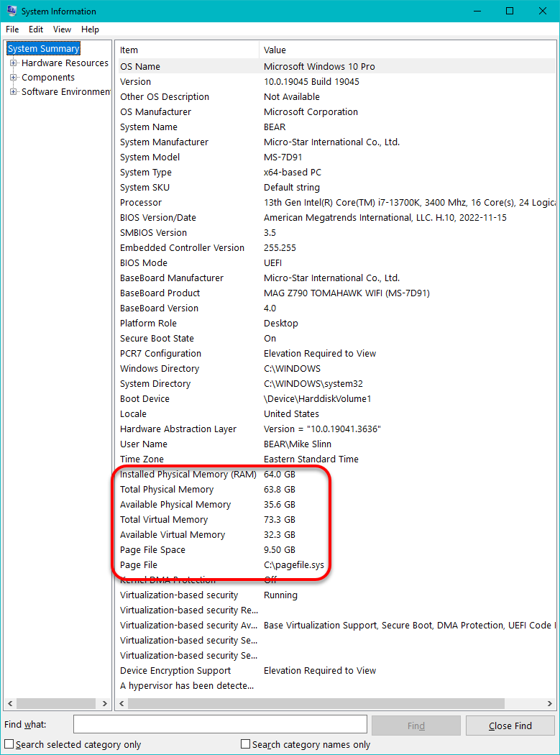This screenshot has width=560, height=755.
Task: Enable Search selected category only checkbox
Action: pyautogui.click(x=9, y=744)
